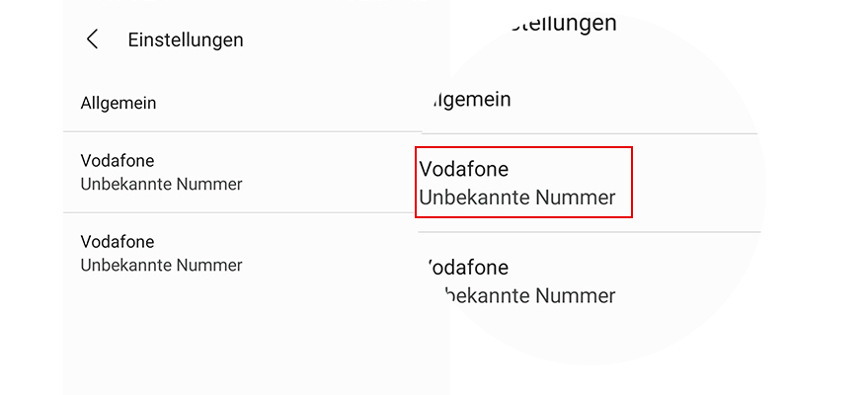Click the Einstellungen header title in left panel
Viewport: 868px width, 395px height.
click(x=186, y=40)
